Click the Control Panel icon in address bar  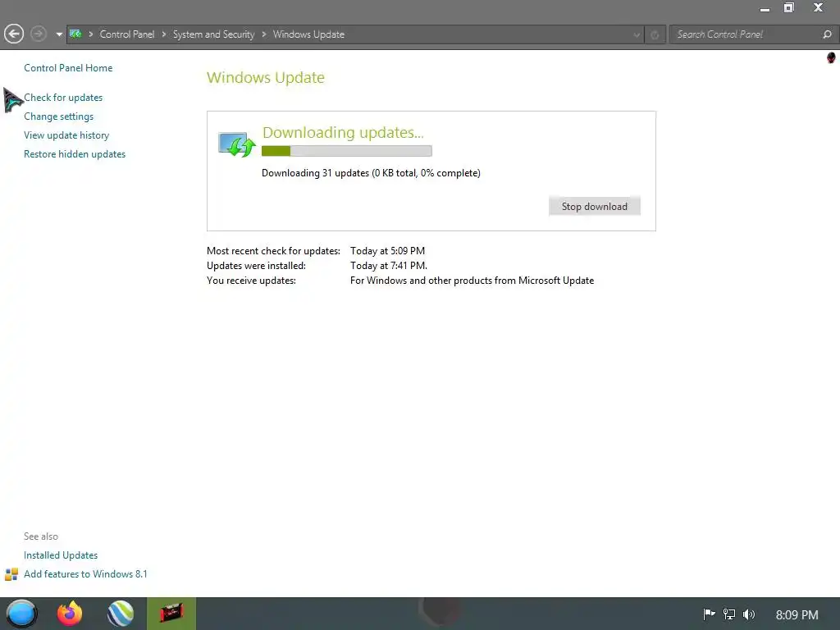click(75, 34)
